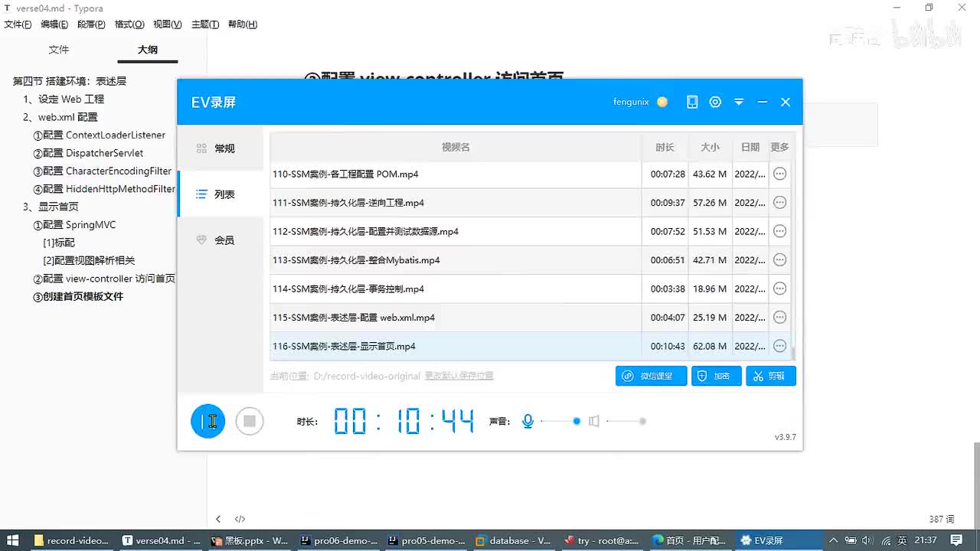Click 更改默认保存位置 link
This screenshot has width=980, height=551.
pos(459,376)
